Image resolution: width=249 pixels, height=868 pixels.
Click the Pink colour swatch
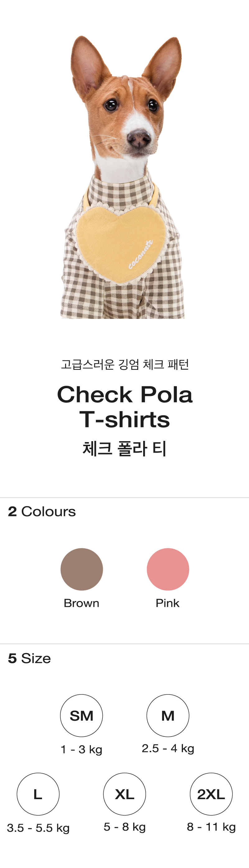coord(167,569)
